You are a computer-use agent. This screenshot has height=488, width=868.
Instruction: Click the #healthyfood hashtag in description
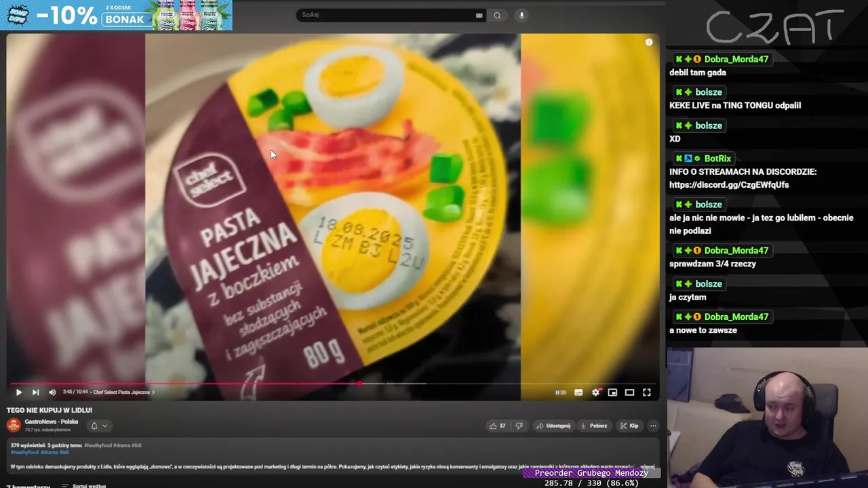click(x=24, y=452)
